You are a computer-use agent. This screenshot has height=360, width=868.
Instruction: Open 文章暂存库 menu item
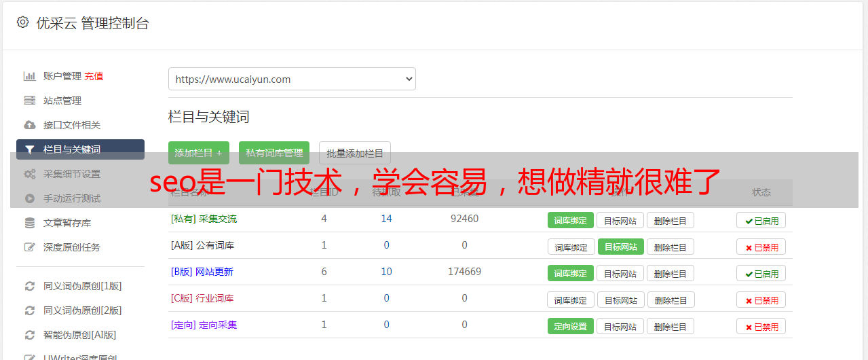click(67, 223)
